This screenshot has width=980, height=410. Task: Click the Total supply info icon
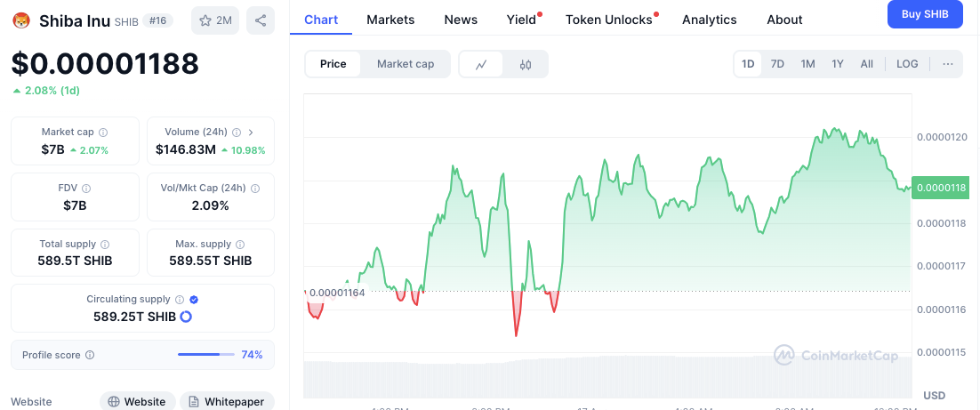[105, 245]
